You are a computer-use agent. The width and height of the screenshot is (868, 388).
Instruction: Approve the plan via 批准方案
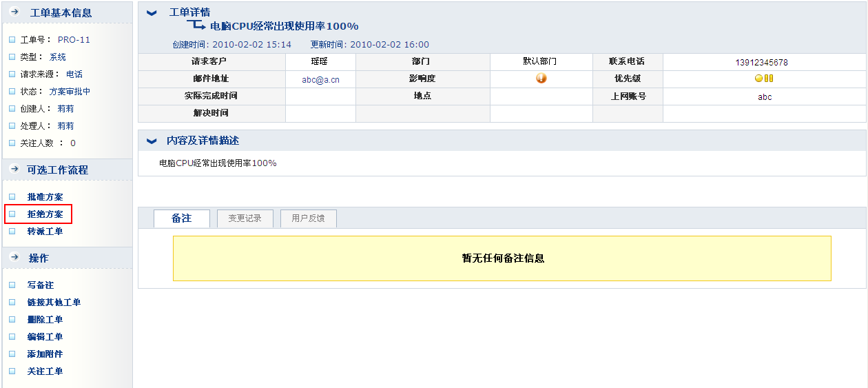[45, 197]
